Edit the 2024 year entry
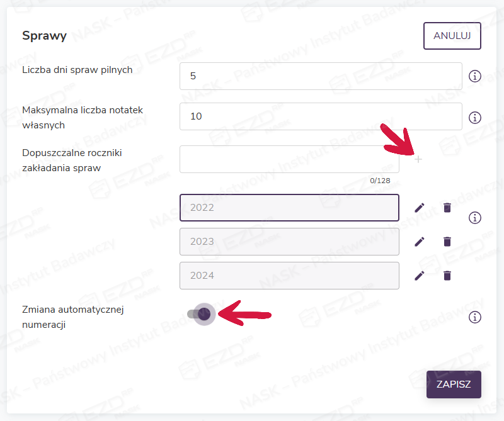The width and height of the screenshot is (504, 421). point(420,276)
